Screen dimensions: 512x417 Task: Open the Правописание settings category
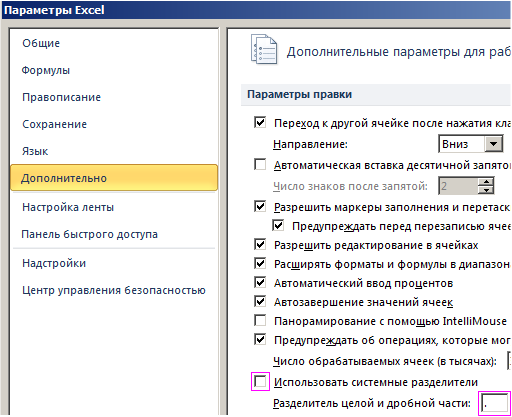(61, 97)
